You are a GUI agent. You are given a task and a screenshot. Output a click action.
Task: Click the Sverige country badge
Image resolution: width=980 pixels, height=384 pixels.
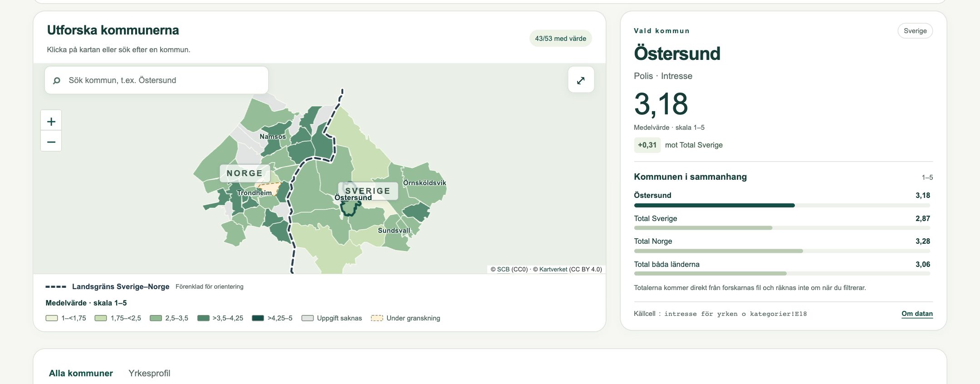click(x=915, y=31)
